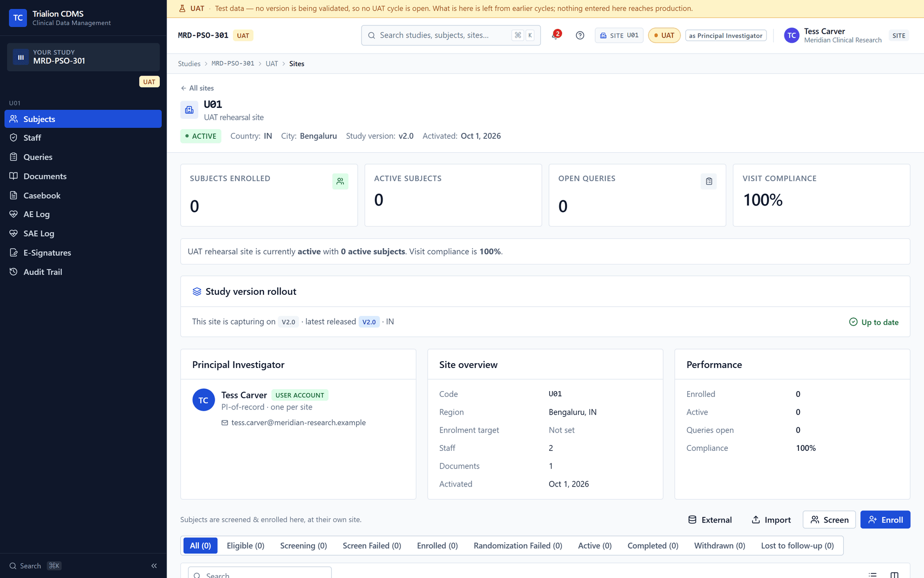The width and height of the screenshot is (924, 578).
Task: Click the External button
Action: (710, 520)
